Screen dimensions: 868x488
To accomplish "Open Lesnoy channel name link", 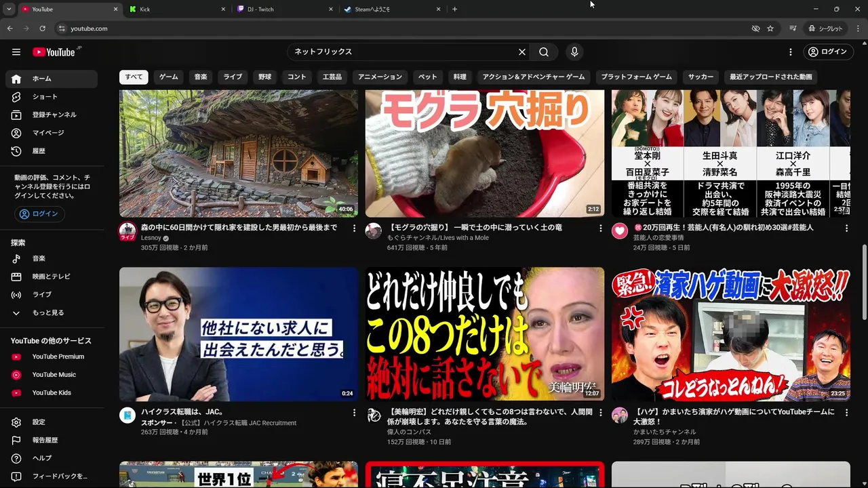I will [151, 239].
